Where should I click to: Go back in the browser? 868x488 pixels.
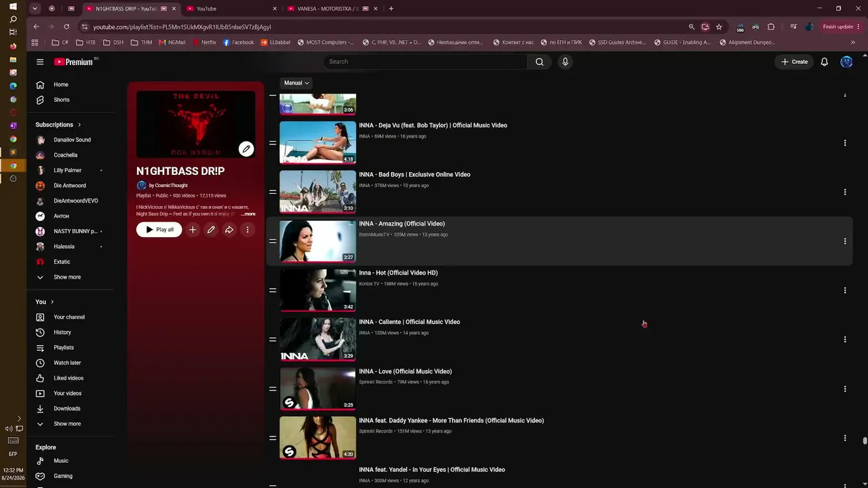click(36, 27)
